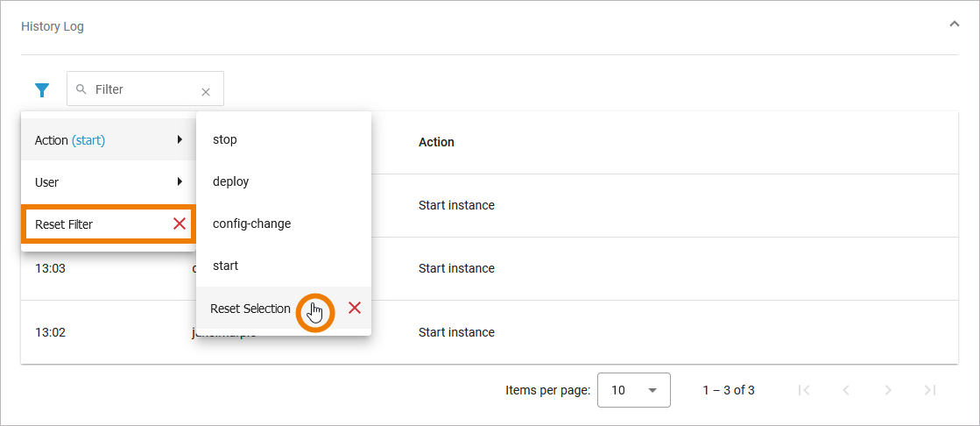This screenshot has width=980, height=426.
Task: Click the search magnifier icon in Filter box
Action: point(81,89)
